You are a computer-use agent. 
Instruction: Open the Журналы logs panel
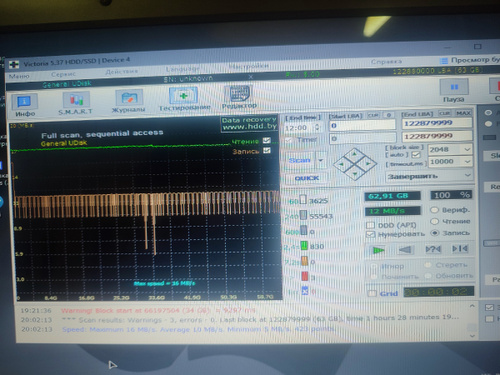point(129,101)
